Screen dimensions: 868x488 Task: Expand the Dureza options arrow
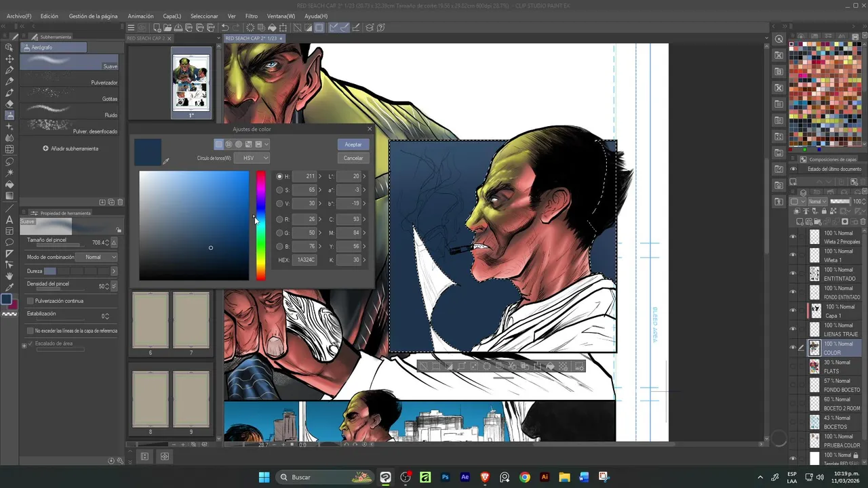click(113, 271)
